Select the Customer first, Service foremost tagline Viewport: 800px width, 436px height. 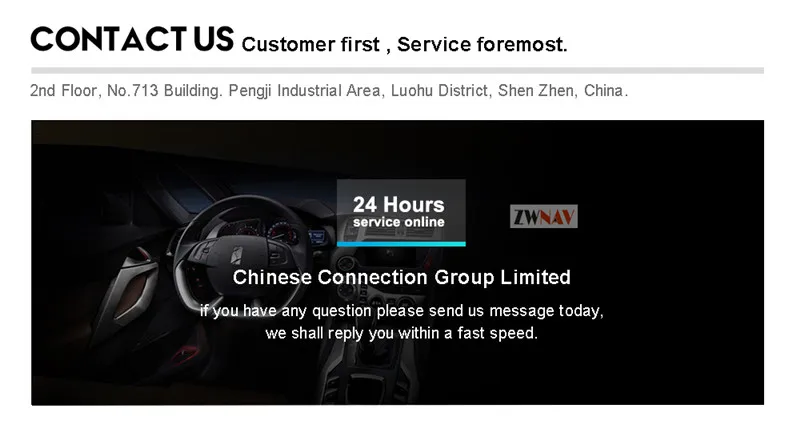[404, 44]
